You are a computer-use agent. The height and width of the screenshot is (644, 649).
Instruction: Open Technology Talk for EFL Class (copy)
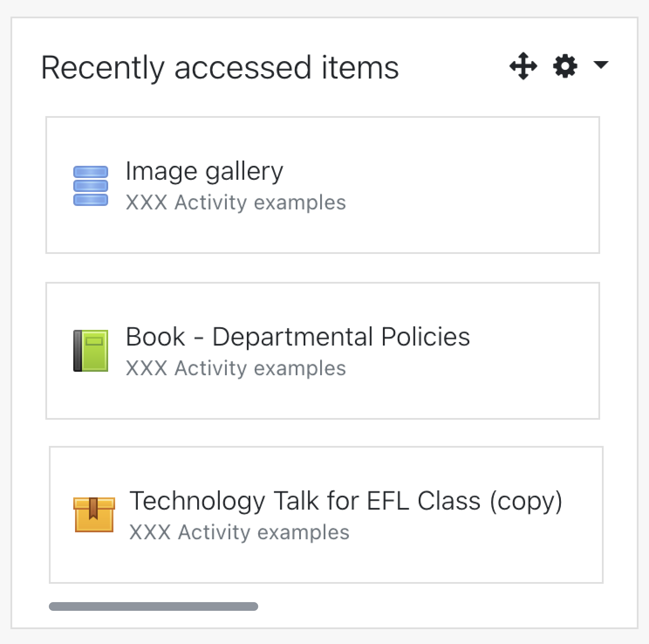pyautogui.click(x=346, y=501)
